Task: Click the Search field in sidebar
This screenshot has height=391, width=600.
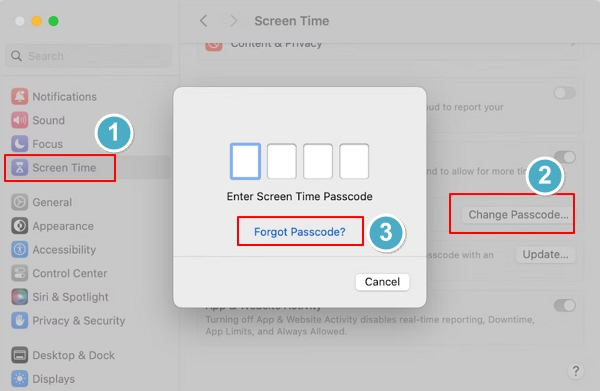Action: pos(89,56)
